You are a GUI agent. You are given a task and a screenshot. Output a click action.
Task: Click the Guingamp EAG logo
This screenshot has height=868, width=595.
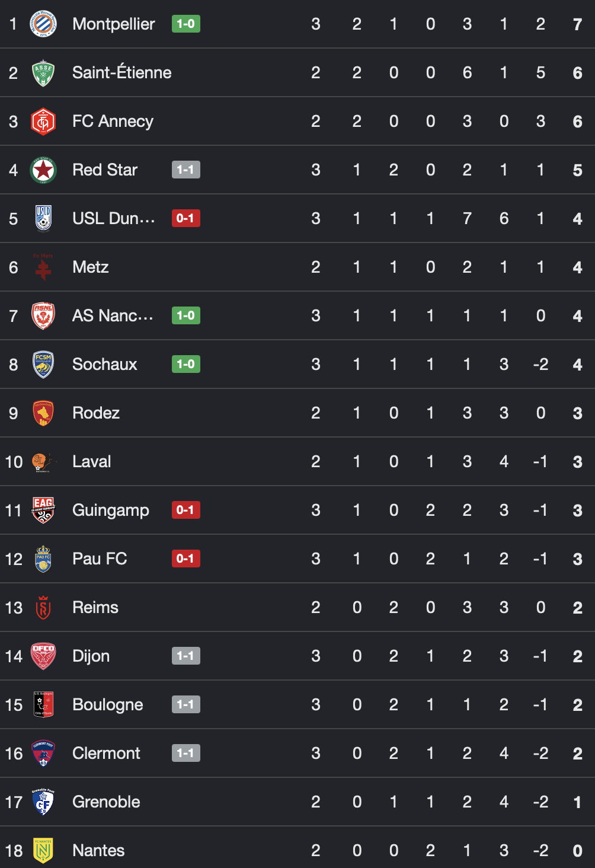coord(43,510)
